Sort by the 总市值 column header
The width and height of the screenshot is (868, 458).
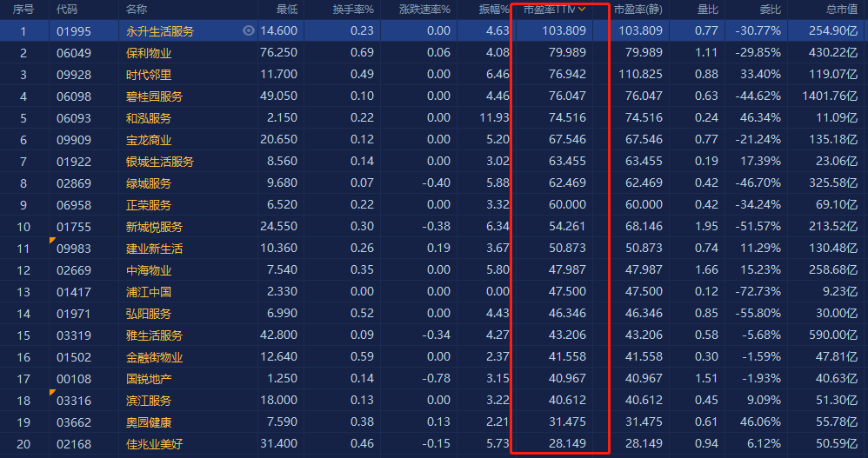842,10
